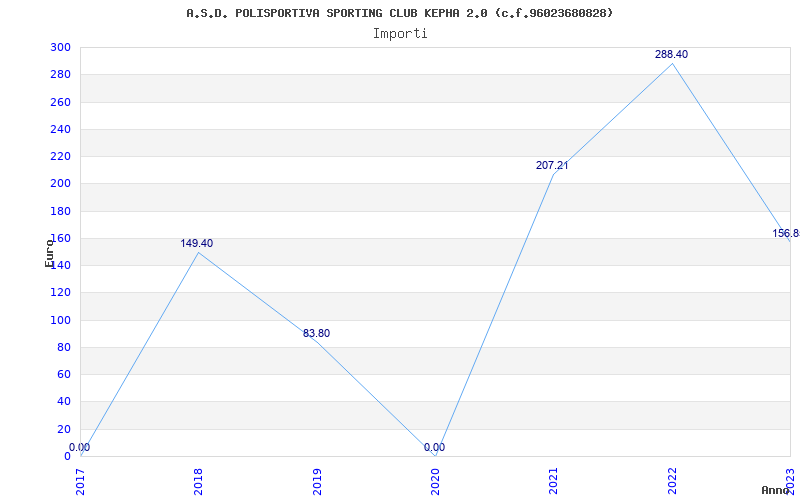
Task: Click the 100 y-axis tick label
Action: click(61, 320)
